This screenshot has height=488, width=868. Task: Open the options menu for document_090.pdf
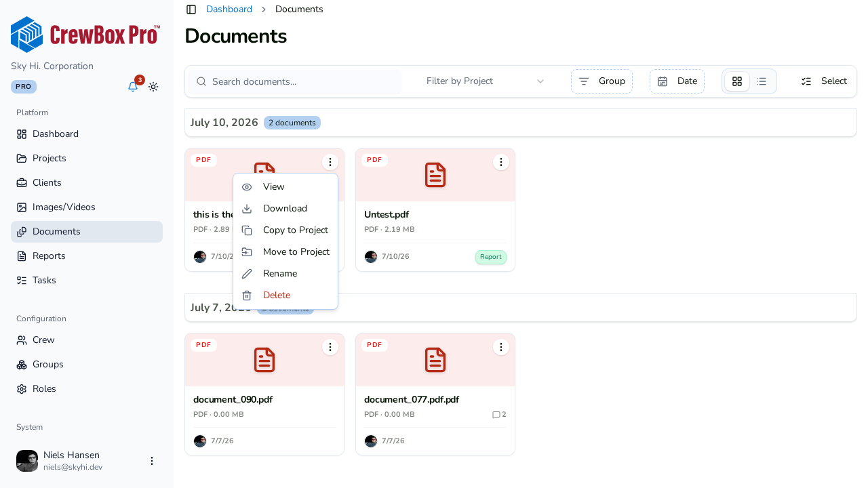click(330, 347)
